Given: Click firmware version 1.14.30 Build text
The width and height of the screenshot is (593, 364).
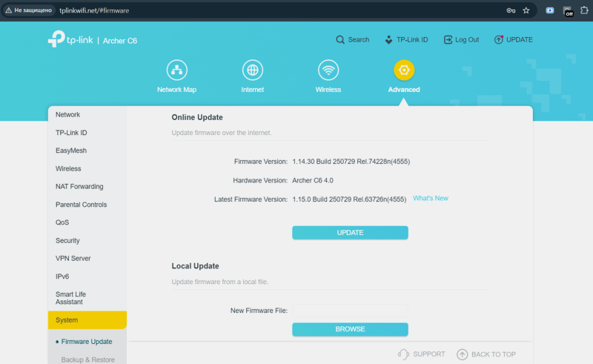Looking at the screenshot, I should (351, 162).
